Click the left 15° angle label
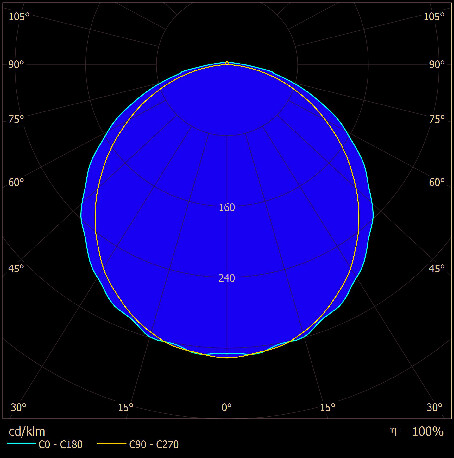454x458 pixels. pyautogui.click(x=126, y=407)
